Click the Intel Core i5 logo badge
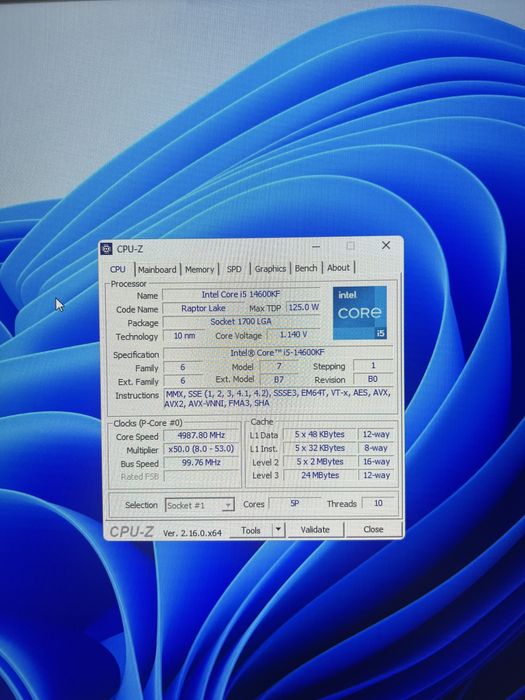The width and height of the screenshot is (525, 700). [360, 312]
